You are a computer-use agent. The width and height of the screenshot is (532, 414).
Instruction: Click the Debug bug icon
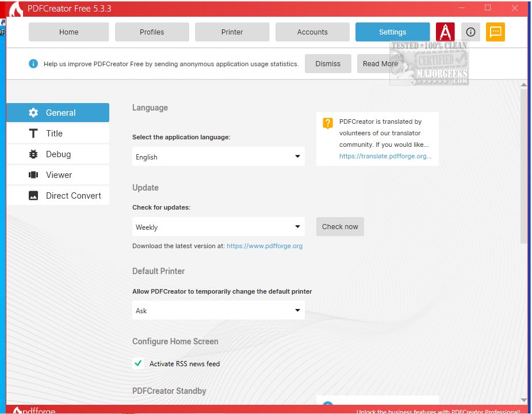33,154
